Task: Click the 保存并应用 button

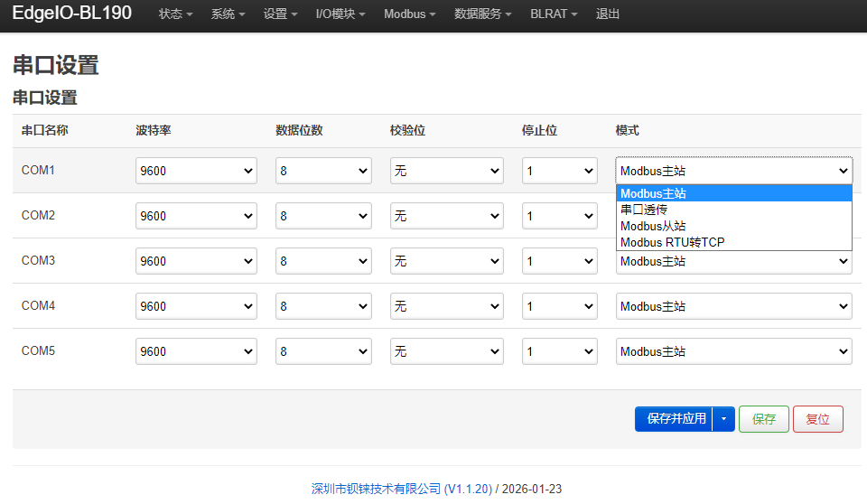Action: (x=674, y=419)
